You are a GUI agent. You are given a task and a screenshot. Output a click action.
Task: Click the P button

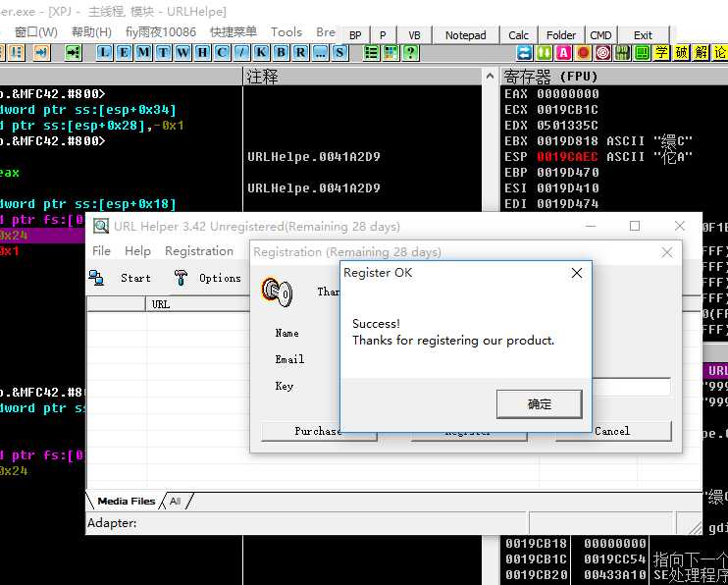383,35
